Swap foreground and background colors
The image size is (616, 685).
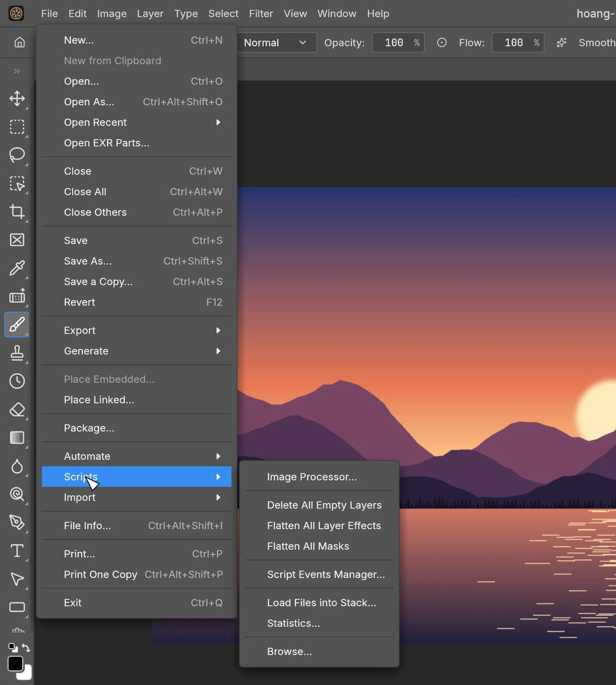(x=26, y=648)
